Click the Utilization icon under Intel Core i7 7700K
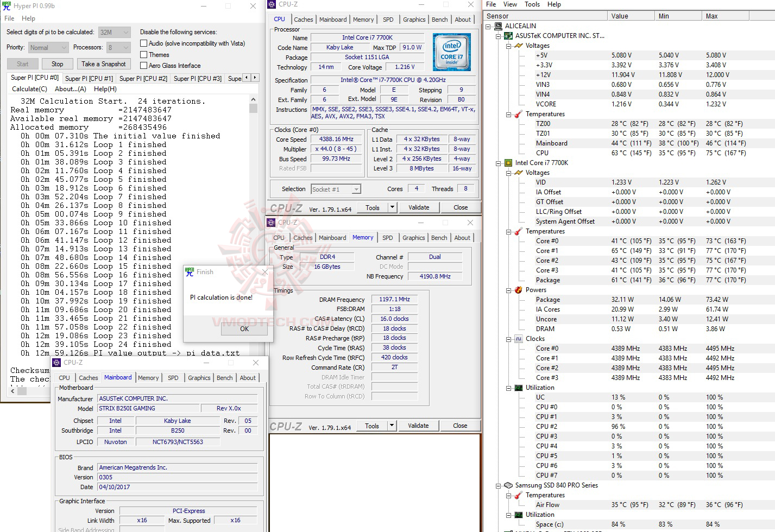This screenshot has width=775, height=532. [x=519, y=388]
